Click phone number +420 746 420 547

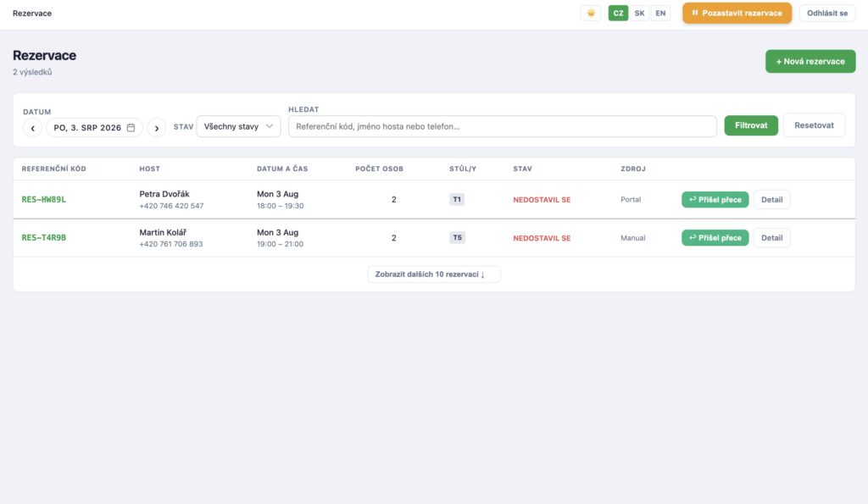171,206
